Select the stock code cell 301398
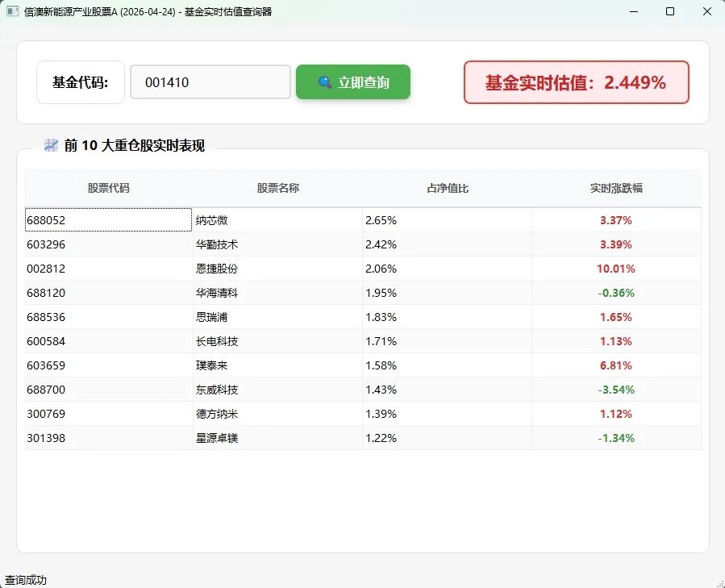Viewport: 725px width, 588px height. [108, 438]
